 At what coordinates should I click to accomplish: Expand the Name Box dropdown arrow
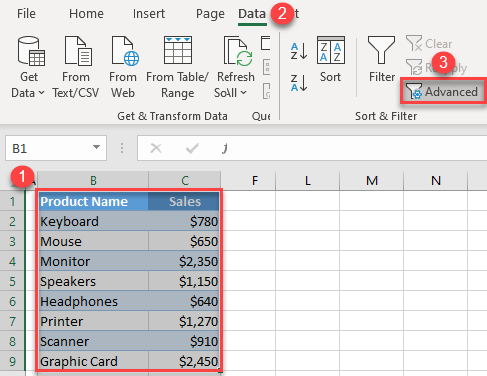[96, 147]
